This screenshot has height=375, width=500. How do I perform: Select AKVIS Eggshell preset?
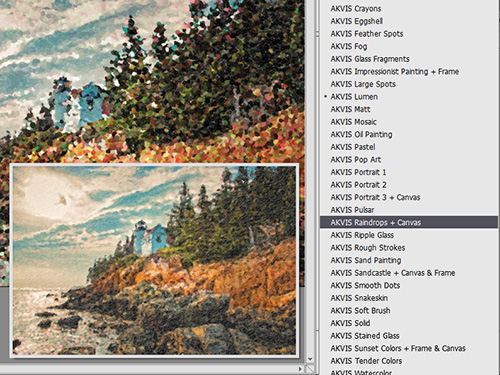[x=357, y=21]
